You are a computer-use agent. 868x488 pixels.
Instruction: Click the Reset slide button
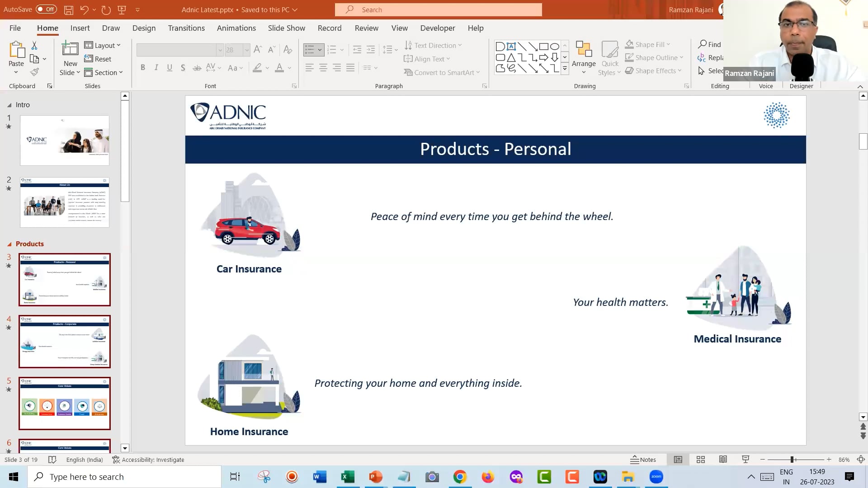(98, 59)
